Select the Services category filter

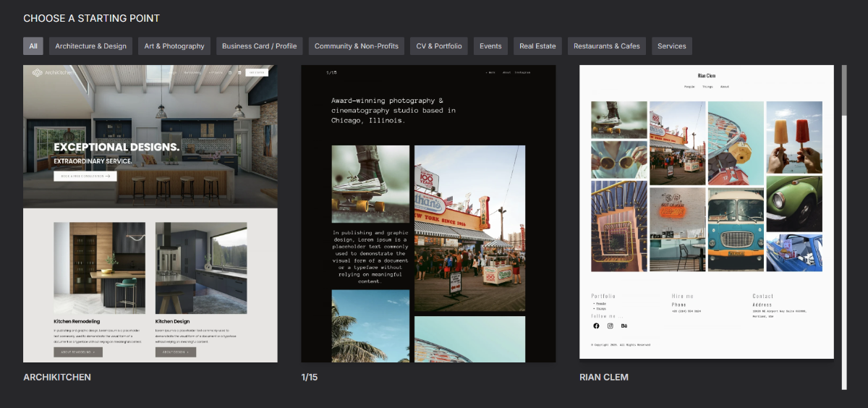(671, 46)
